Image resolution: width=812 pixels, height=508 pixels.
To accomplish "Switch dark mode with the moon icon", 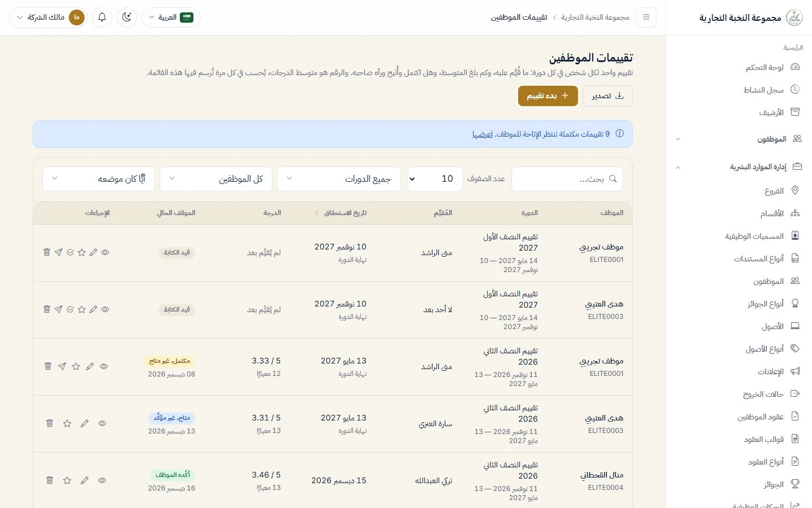I will click(x=127, y=17).
